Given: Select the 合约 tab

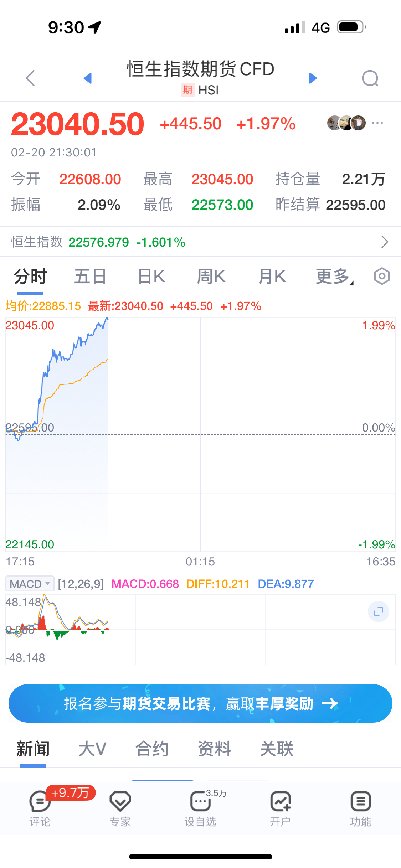Looking at the screenshot, I should pyautogui.click(x=152, y=748).
